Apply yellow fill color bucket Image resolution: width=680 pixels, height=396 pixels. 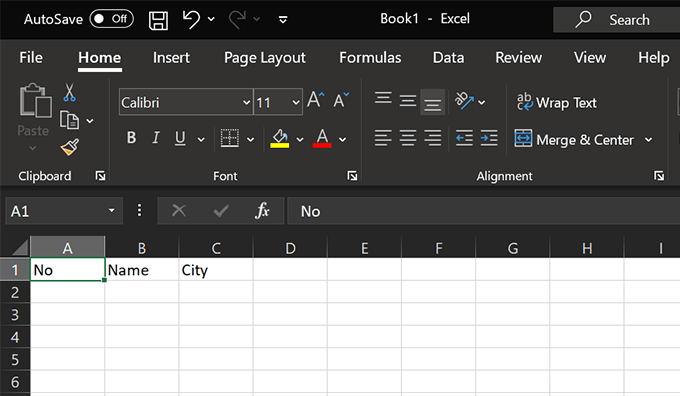(280, 138)
